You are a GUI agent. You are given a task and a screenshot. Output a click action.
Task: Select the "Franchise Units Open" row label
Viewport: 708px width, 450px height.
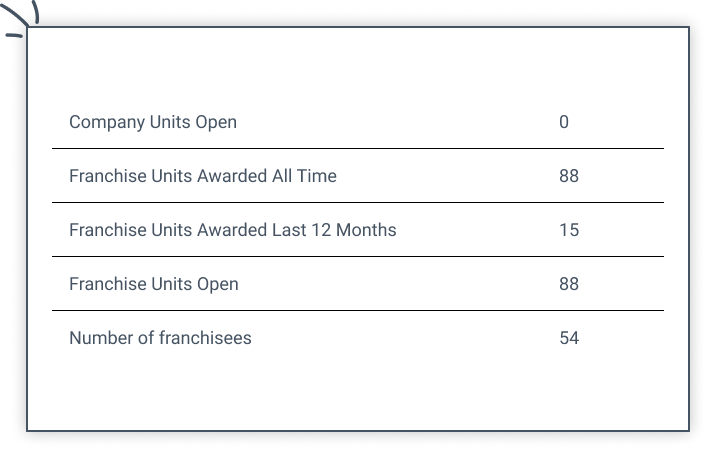154,284
